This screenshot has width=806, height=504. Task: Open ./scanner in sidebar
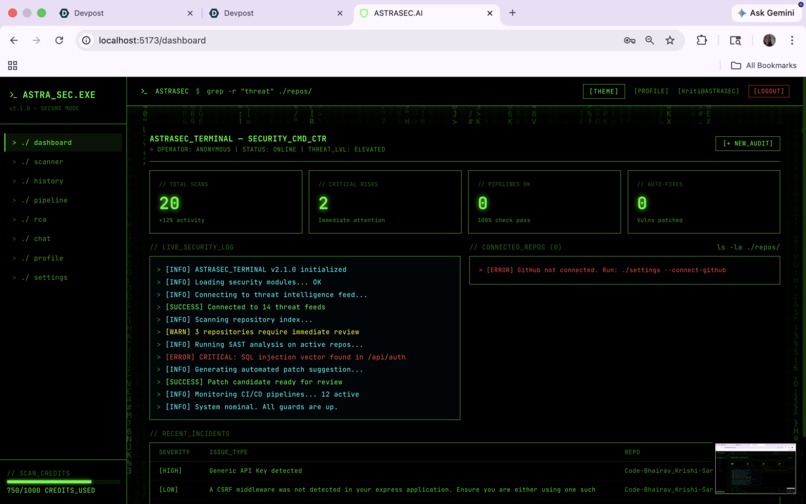click(x=63, y=161)
